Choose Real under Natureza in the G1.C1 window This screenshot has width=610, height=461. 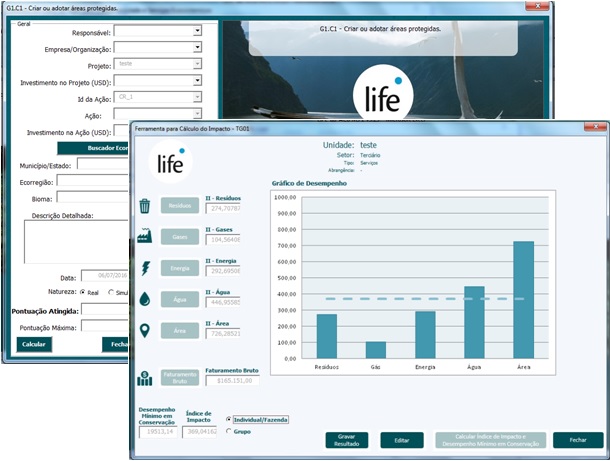tap(82, 292)
